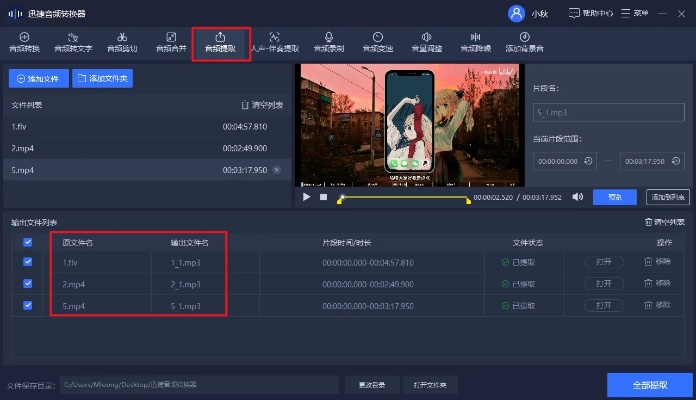Click the 片段名 input field showing 5_1.mp3
Screen dimensions: 696x400
click(608, 115)
